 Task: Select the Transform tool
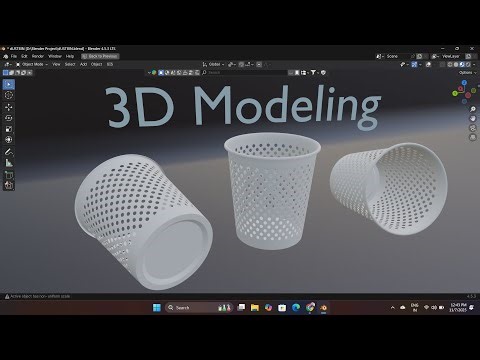tap(9, 140)
